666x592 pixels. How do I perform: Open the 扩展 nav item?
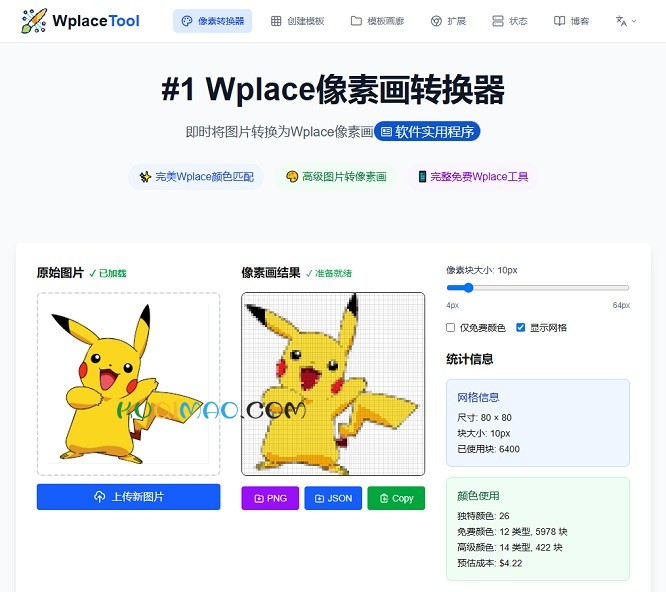[x=448, y=21]
